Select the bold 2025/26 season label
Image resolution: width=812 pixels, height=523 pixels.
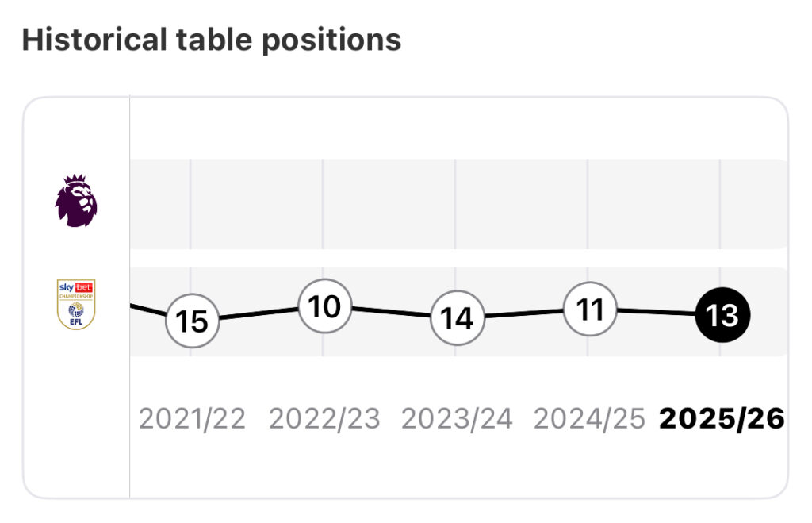click(722, 418)
